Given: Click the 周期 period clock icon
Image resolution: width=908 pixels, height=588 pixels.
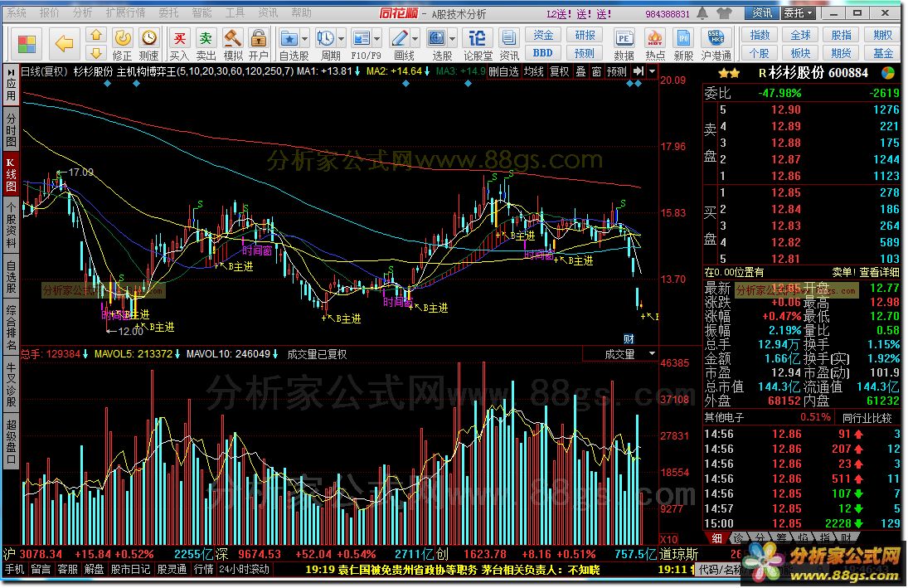Looking at the screenshot, I should pyautogui.click(x=325, y=38).
